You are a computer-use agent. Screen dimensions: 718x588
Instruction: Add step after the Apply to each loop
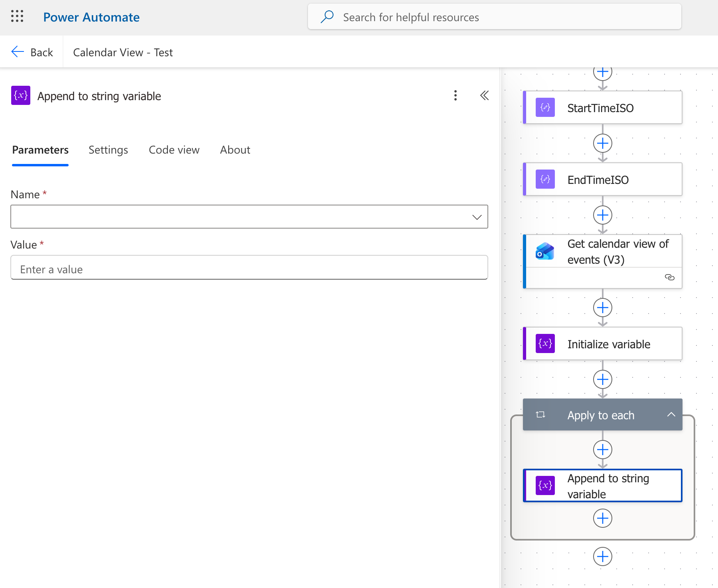coord(603,556)
